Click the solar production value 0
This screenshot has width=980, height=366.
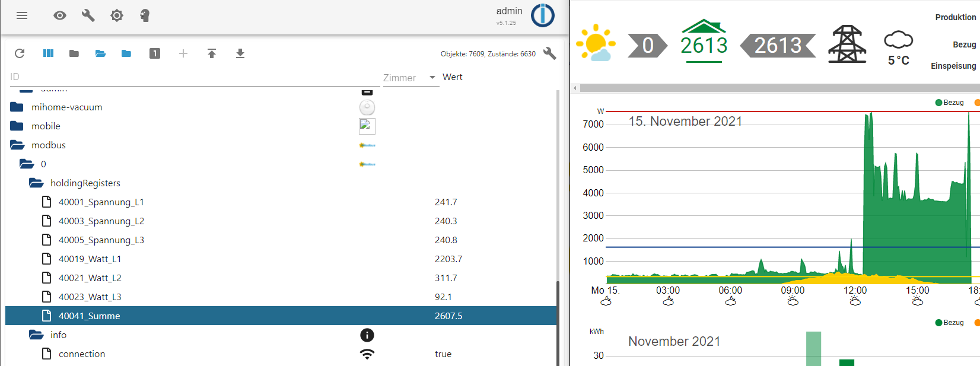tap(647, 46)
